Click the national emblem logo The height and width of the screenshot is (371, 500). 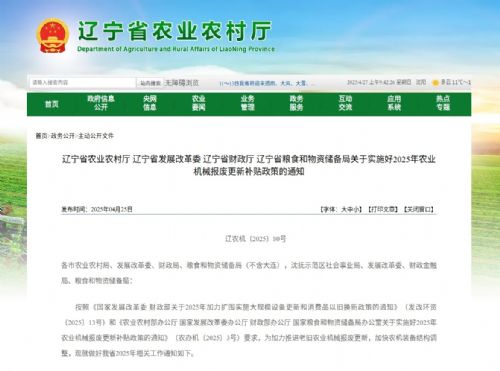[52, 36]
